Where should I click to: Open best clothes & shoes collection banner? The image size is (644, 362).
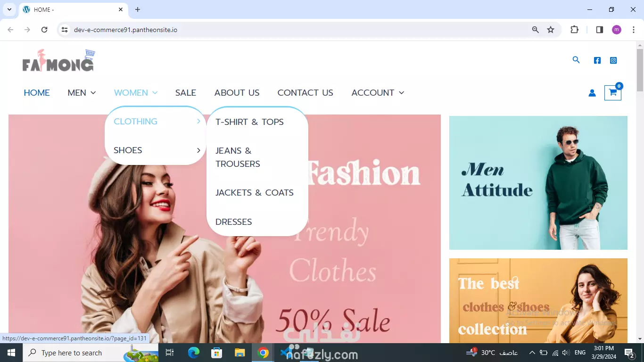538,301
